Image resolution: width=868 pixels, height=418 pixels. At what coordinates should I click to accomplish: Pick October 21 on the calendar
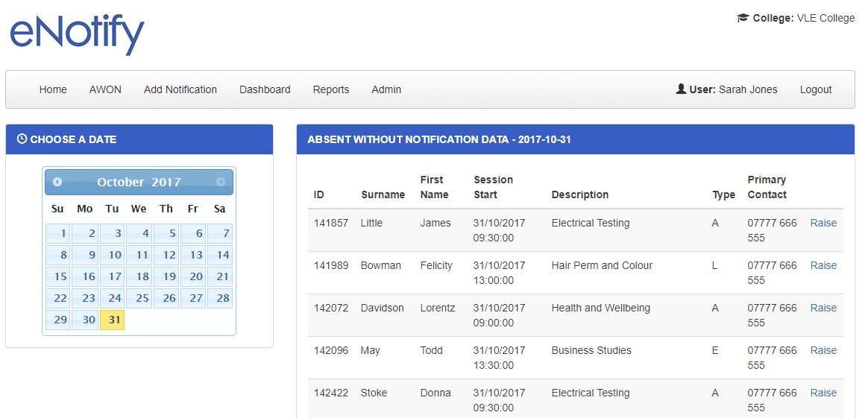pyautogui.click(x=220, y=276)
